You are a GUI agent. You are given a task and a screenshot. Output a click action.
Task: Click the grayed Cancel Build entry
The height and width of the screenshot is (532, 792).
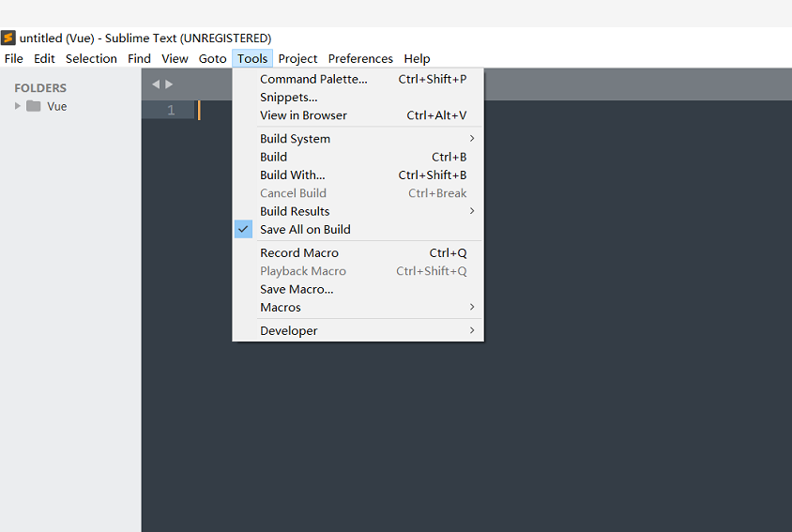tap(358, 193)
